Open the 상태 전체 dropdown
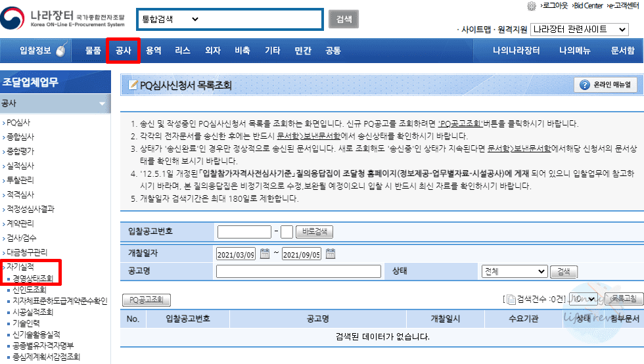This screenshot has height=364, width=644. [x=515, y=271]
